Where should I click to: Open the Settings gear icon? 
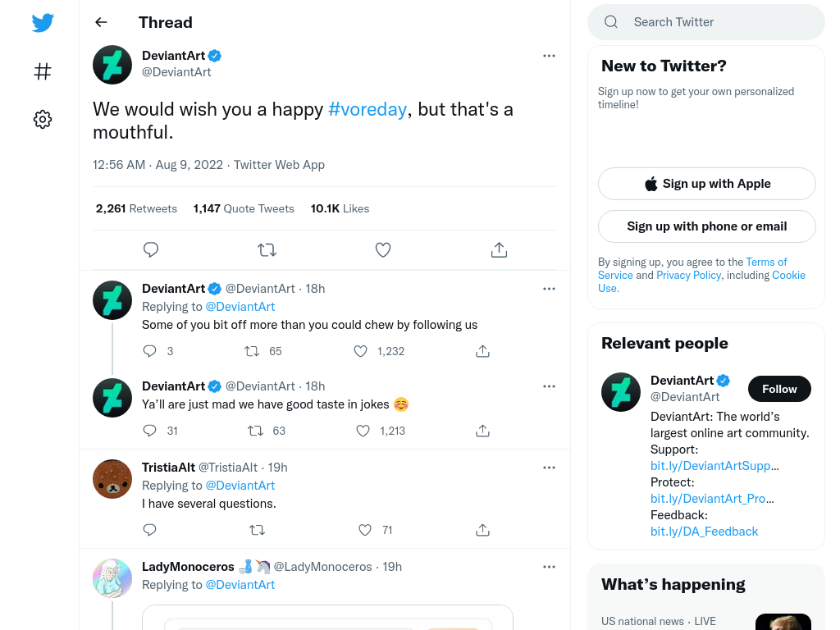point(43,119)
